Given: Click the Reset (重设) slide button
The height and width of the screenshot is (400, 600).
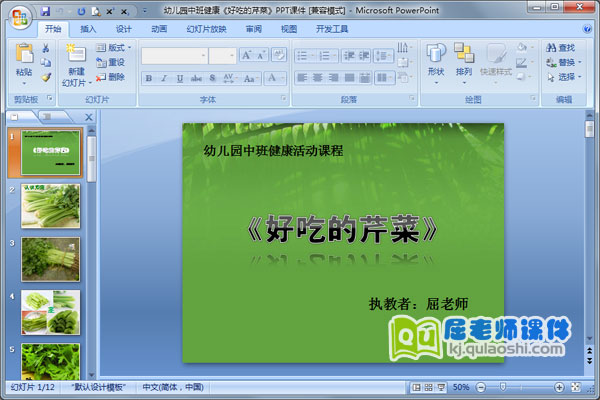Looking at the screenshot, I should click(110, 62).
